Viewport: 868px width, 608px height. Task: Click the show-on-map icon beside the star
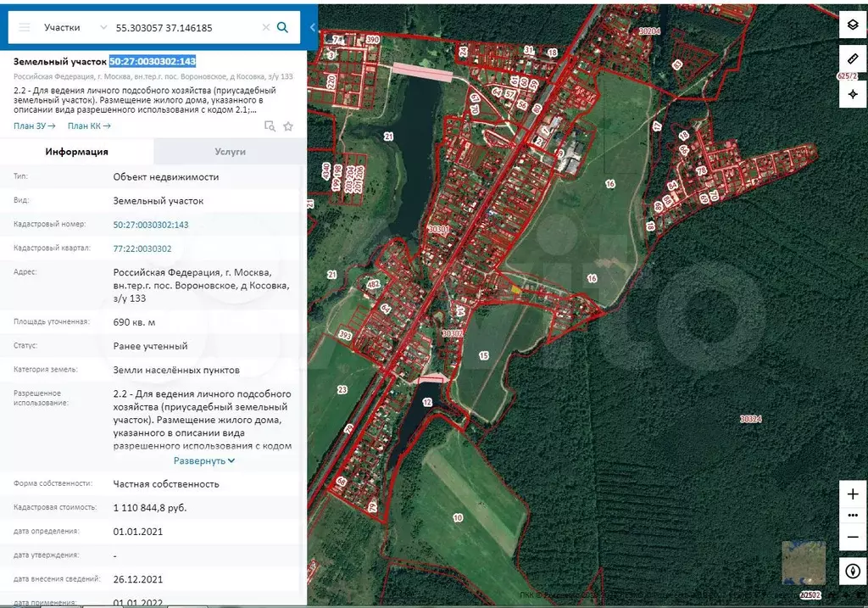270,126
